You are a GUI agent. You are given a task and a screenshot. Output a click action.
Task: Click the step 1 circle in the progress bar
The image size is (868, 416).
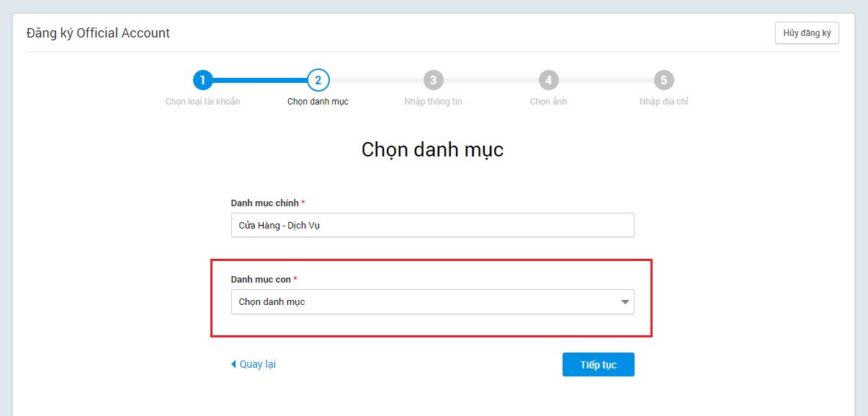point(202,80)
